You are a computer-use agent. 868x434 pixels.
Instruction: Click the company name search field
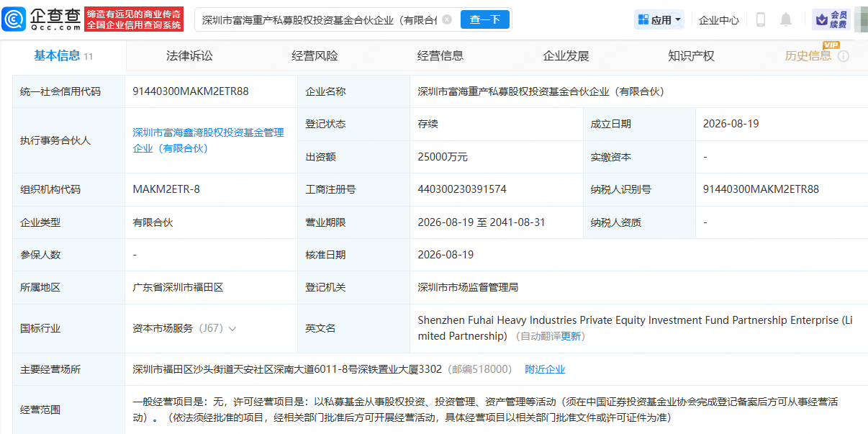point(320,19)
